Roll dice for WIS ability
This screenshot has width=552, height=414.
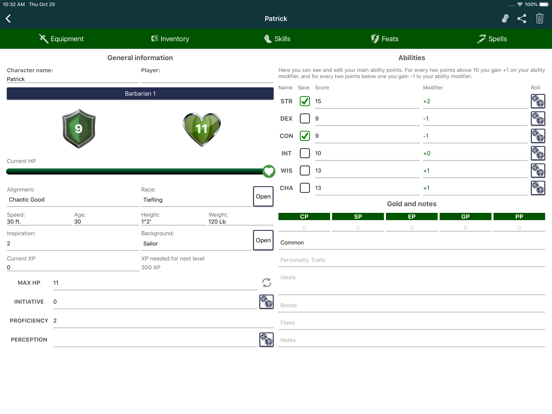coord(538,170)
